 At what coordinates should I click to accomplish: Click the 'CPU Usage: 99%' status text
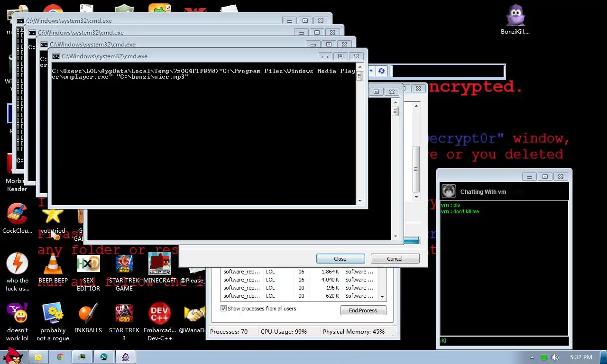pyautogui.click(x=284, y=332)
